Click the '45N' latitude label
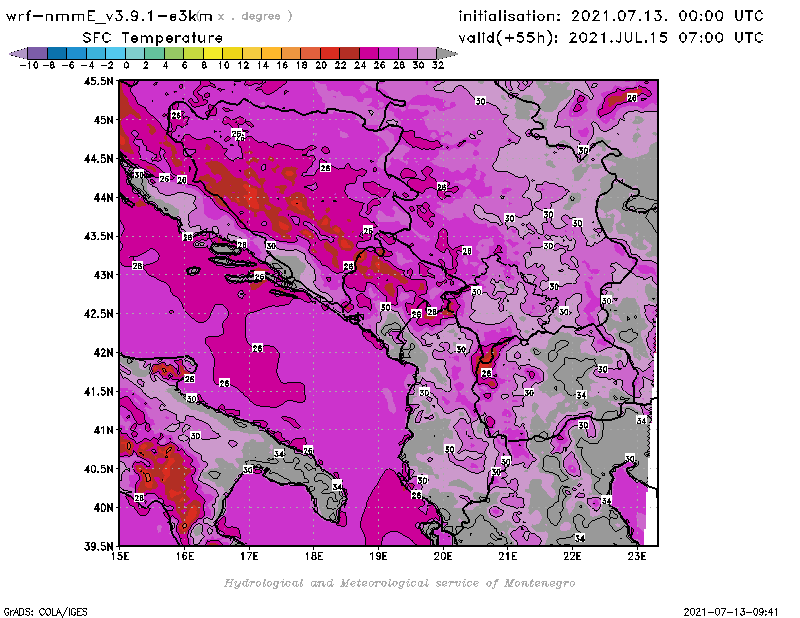This screenshot has height=618, width=800. 103,119
